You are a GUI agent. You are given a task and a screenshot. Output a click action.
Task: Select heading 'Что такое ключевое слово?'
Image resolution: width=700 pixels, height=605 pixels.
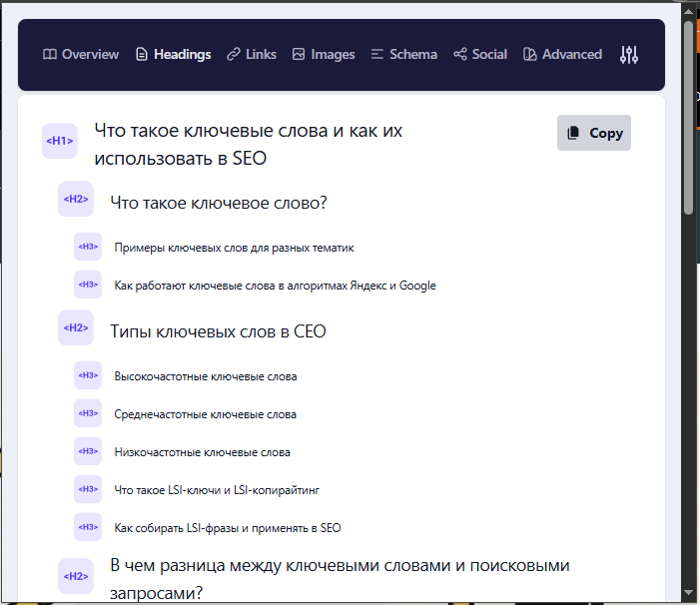click(x=219, y=203)
